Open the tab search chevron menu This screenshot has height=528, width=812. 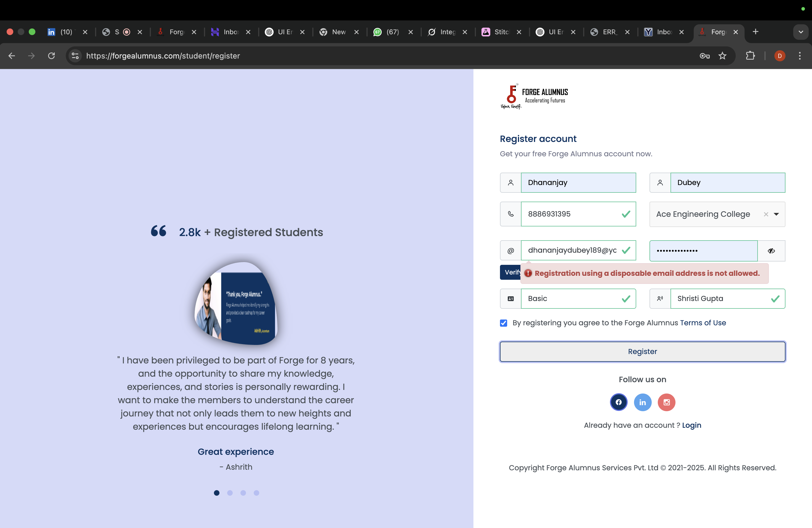(x=801, y=32)
